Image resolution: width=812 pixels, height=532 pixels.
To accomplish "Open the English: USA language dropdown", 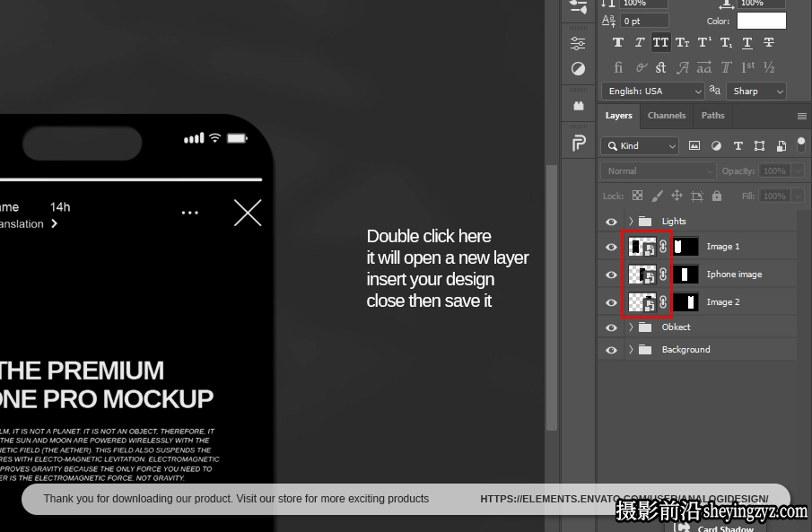I will tap(653, 92).
